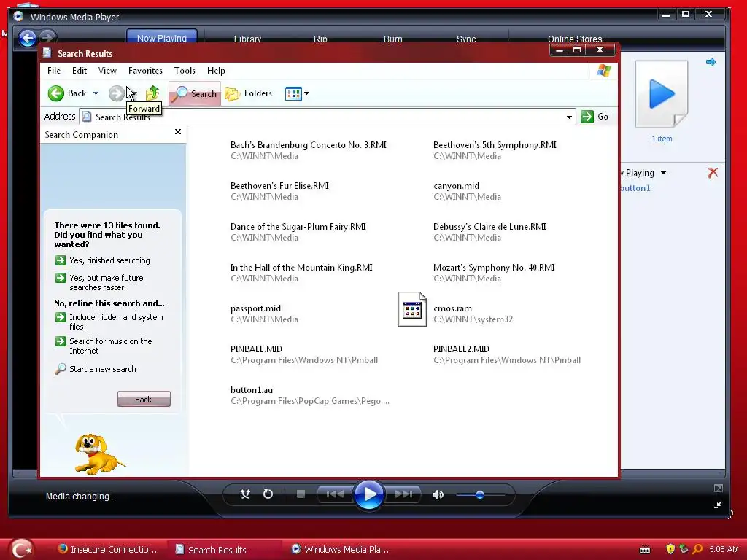Open the Start button on taskbar
Screen dimensions: 747x560
tap(21, 548)
